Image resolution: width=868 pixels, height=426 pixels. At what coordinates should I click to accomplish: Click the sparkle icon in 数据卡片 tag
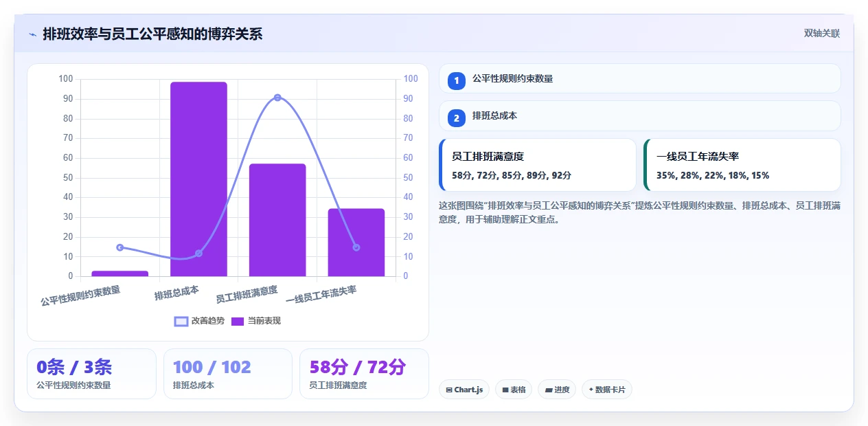point(591,390)
